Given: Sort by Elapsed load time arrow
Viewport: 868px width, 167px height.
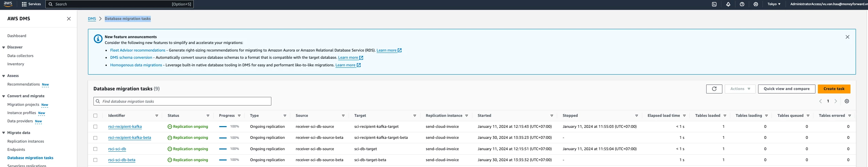Looking at the screenshot, I should 684,116.
